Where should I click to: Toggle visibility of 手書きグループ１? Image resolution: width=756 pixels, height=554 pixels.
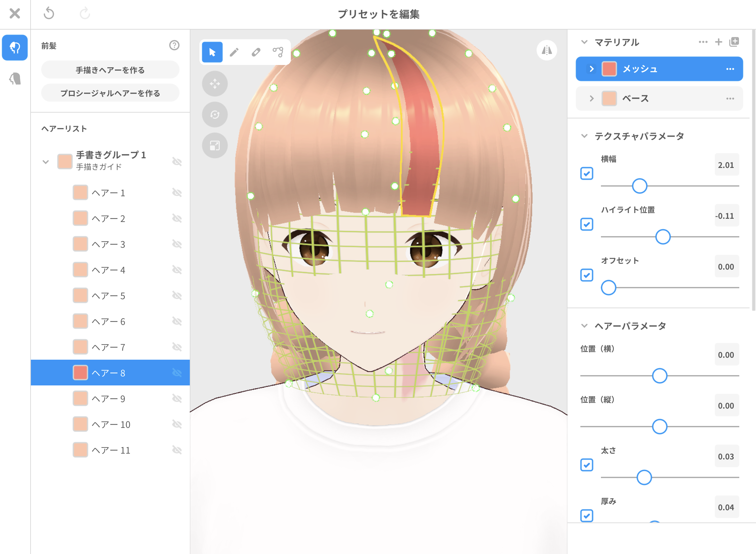click(177, 162)
